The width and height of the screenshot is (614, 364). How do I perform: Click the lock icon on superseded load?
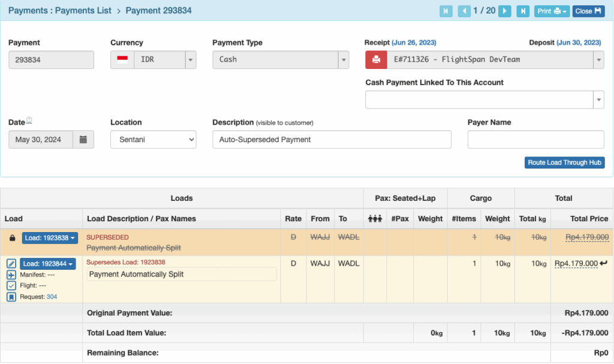click(12, 238)
